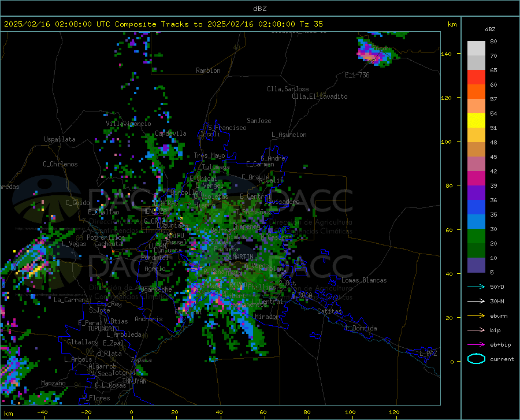Click the 'Clla.El_Cavadito' map label

[x=320, y=96]
